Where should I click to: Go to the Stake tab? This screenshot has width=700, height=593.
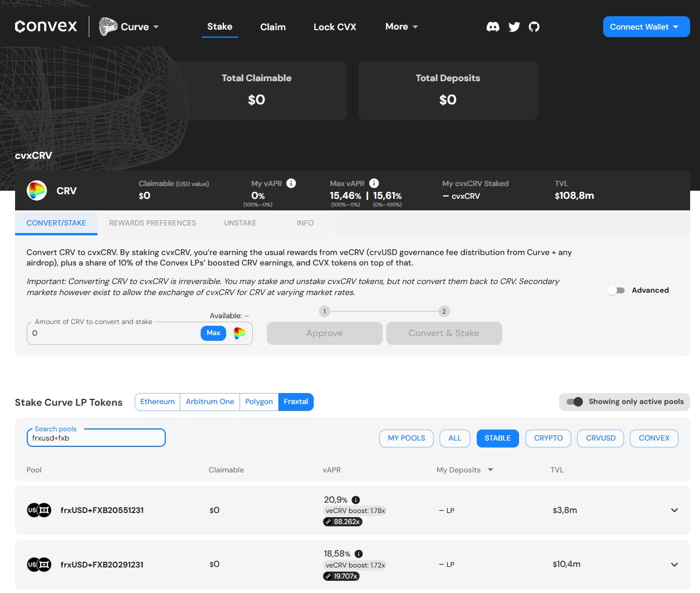click(x=220, y=27)
